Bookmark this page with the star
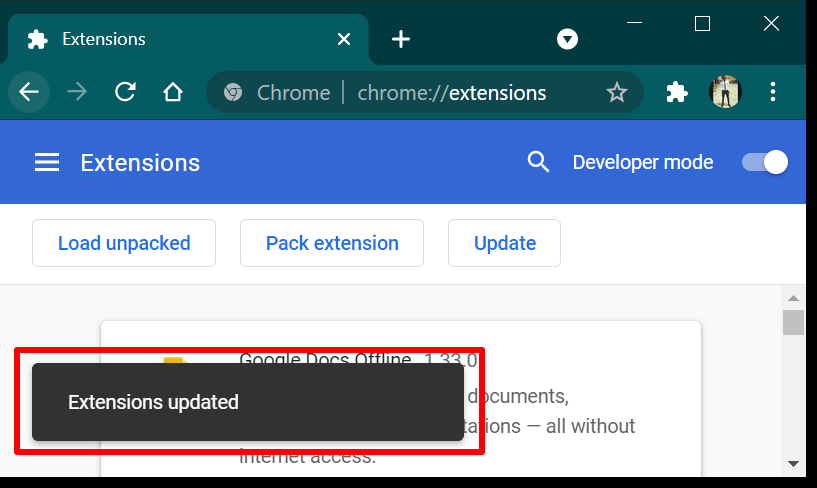Viewport: 817px width, 488px height. point(617,93)
